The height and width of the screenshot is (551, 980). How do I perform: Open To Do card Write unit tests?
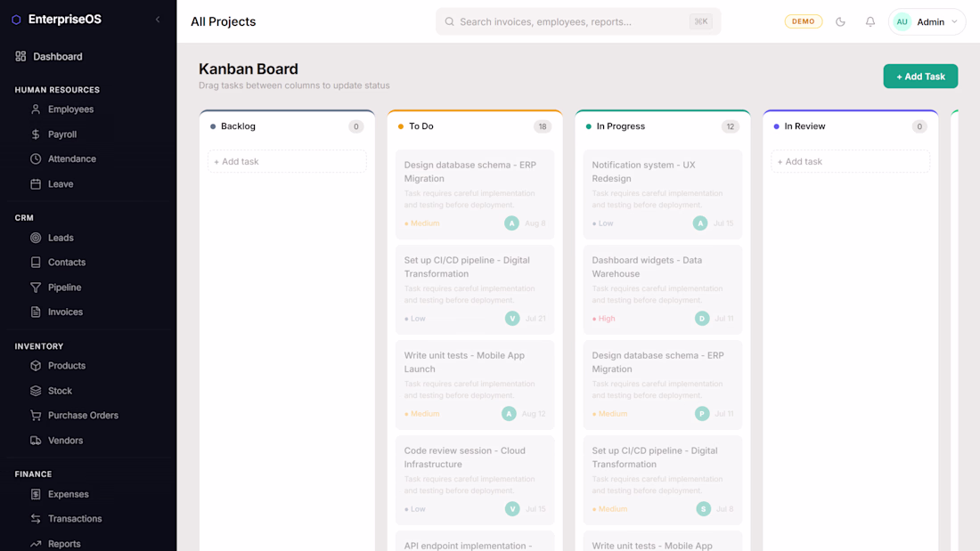[x=475, y=385]
